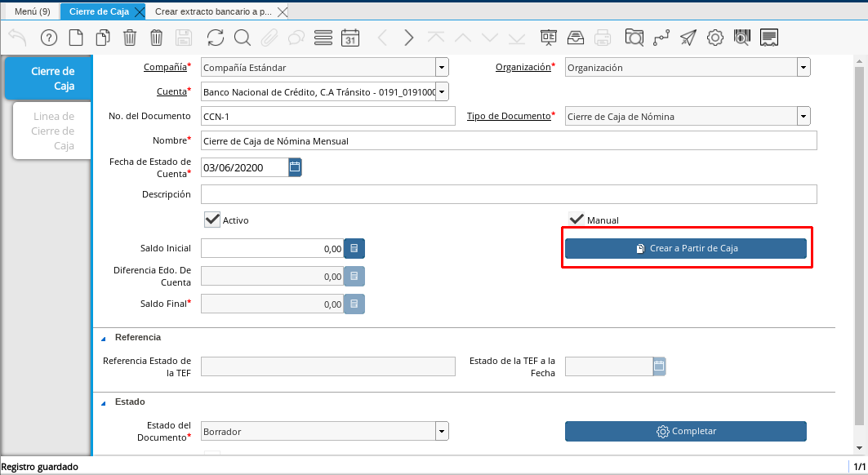868x475 pixels.
Task: Click the Help question mark icon
Action: pos(49,38)
